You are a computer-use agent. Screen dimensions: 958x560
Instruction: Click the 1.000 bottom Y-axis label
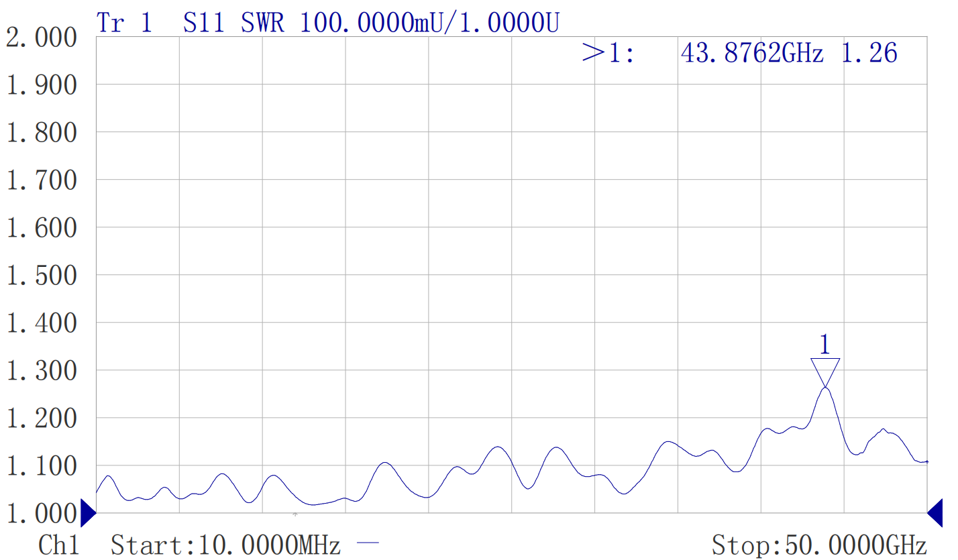coord(42,514)
